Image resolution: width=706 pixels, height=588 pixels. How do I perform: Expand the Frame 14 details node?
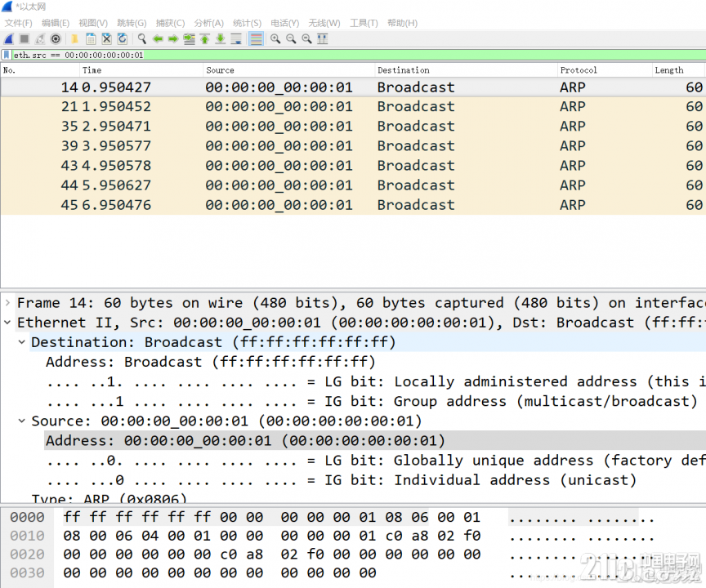click(7, 303)
